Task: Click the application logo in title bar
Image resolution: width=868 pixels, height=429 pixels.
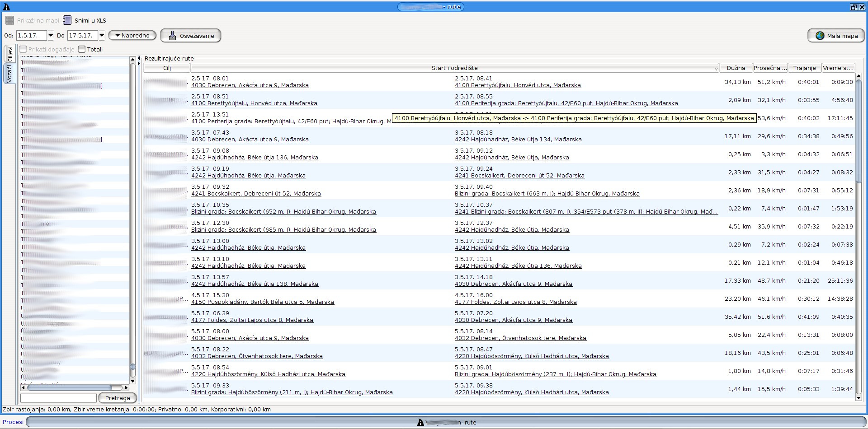Action: (6, 7)
